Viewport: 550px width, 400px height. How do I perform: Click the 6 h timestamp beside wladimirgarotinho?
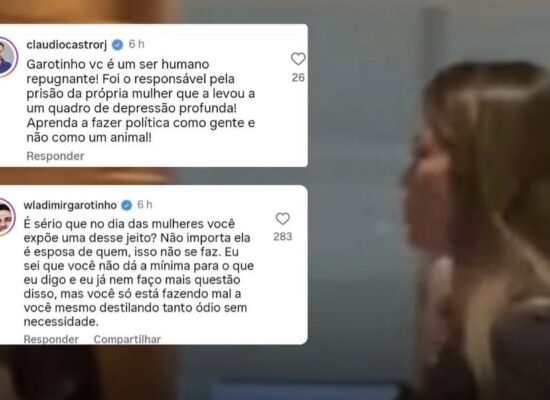pos(145,205)
